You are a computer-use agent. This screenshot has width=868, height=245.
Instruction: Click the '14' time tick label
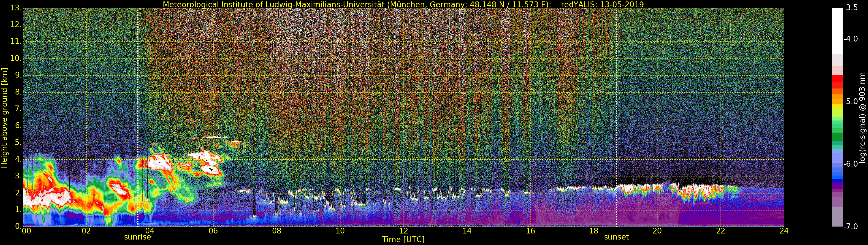pos(467,231)
